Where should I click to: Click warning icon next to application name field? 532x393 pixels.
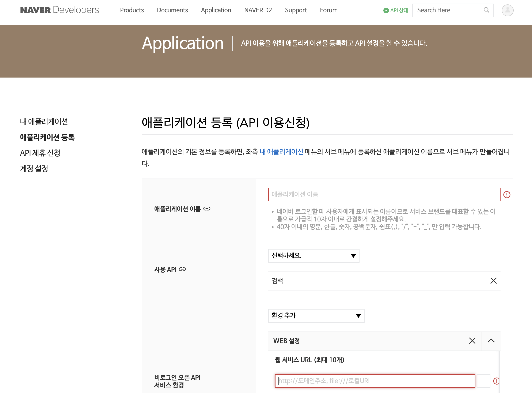(507, 195)
